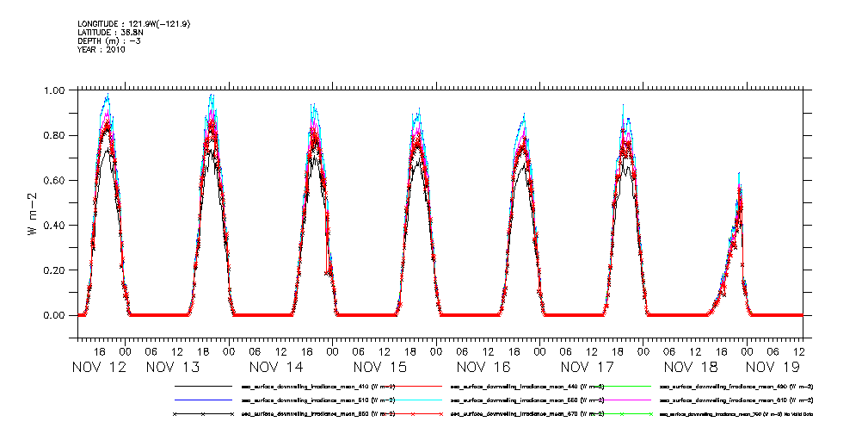
Task: Click the NOV 18 date label
Action: tap(692, 367)
